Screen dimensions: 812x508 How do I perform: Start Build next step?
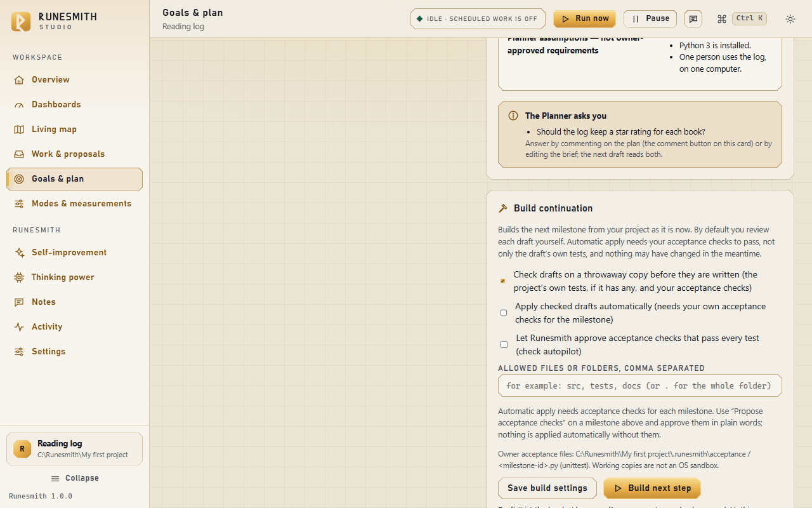652,488
